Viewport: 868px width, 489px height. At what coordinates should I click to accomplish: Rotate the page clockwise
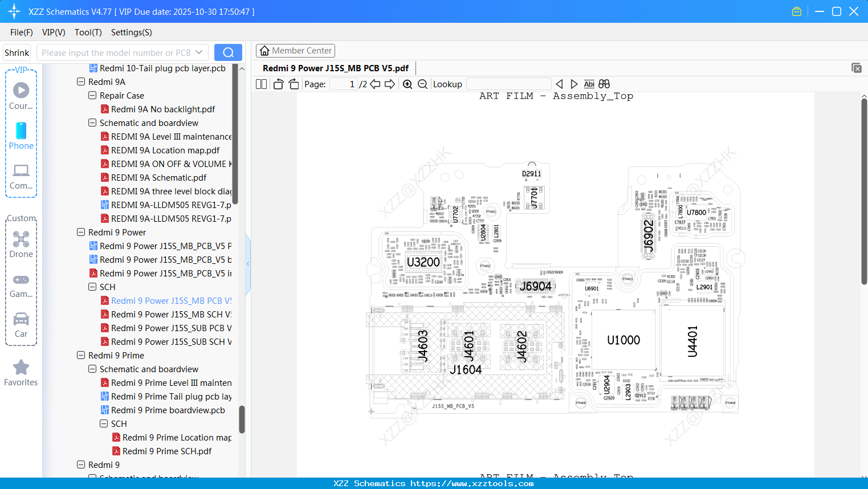pyautogui.click(x=294, y=84)
